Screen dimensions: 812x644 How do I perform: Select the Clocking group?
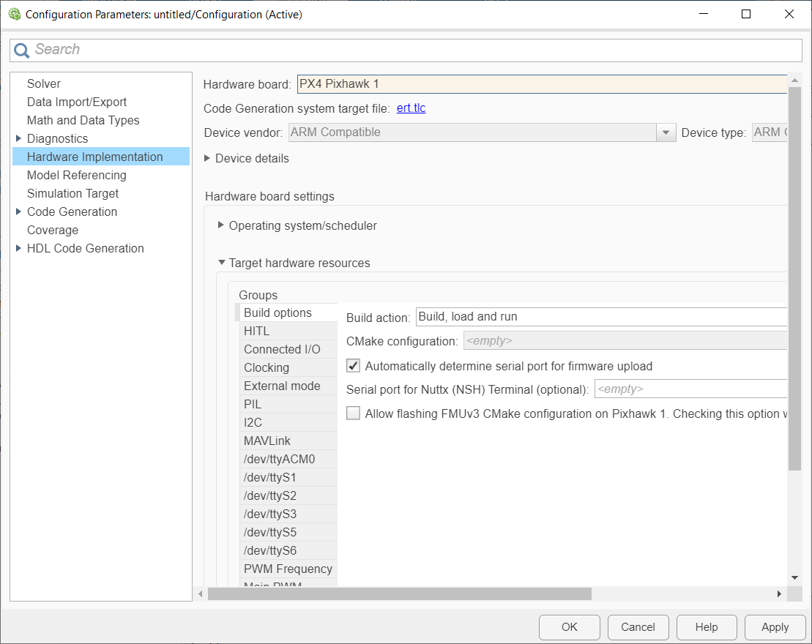click(288, 367)
